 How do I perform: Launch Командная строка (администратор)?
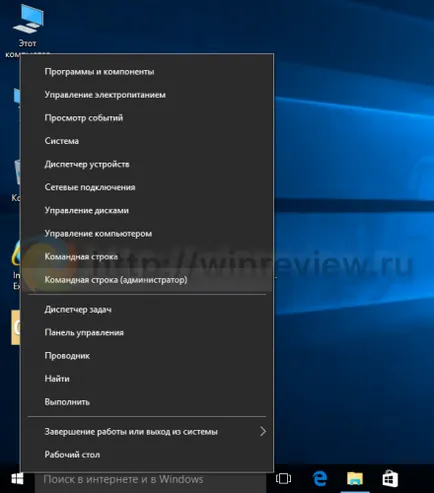click(x=147, y=280)
